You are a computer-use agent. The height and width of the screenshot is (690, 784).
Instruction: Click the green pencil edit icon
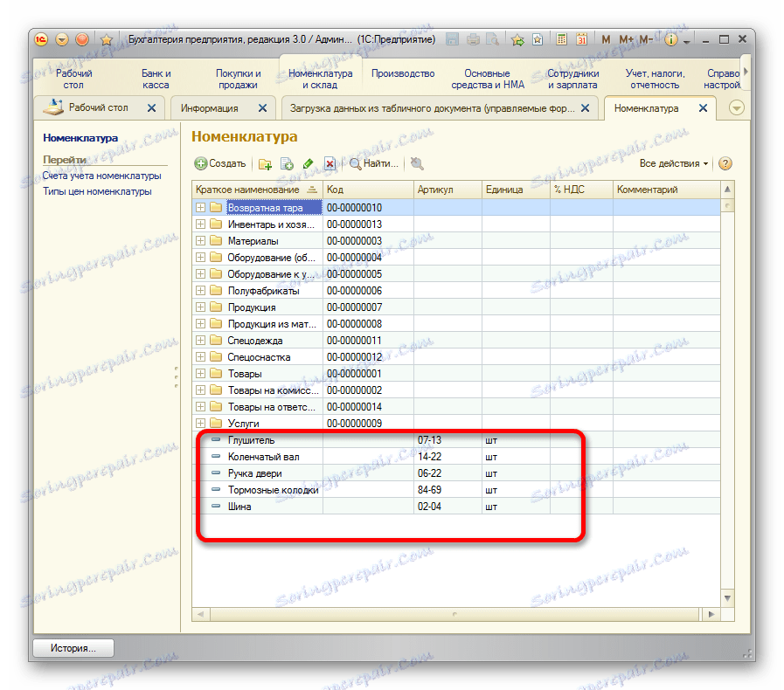[x=308, y=163]
